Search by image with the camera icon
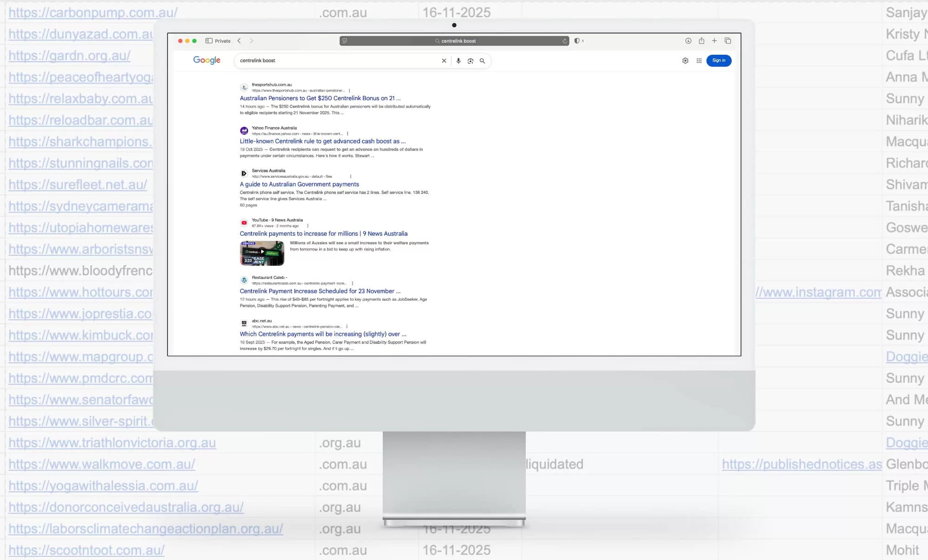The image size is (928, 560). [470, 61]
